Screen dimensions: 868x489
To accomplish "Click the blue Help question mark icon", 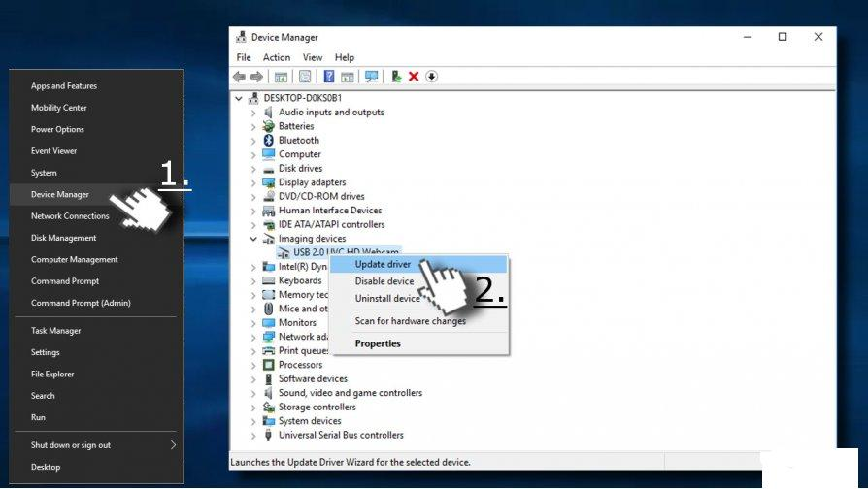I will pos(329,77).
